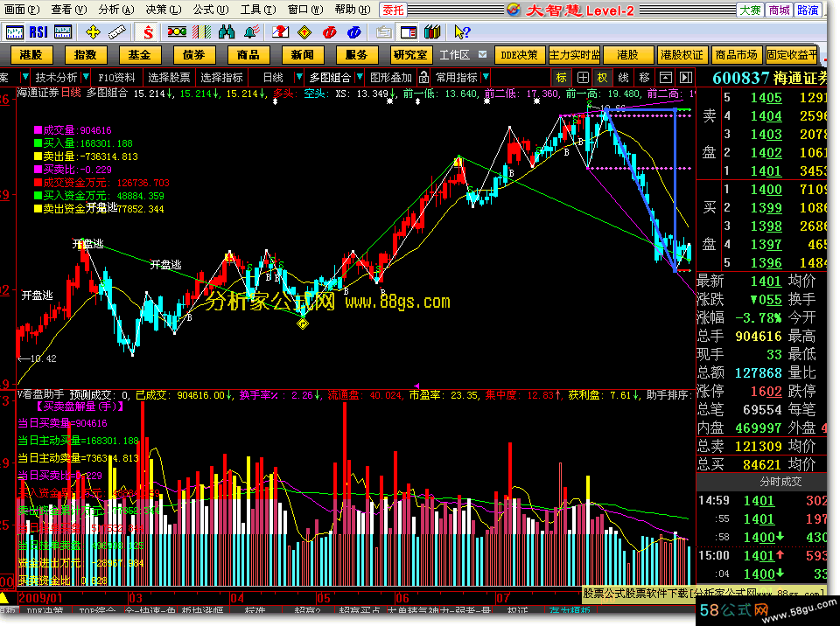Click the 委托 order button
This screenshot has width=840, height=626.
393,10
